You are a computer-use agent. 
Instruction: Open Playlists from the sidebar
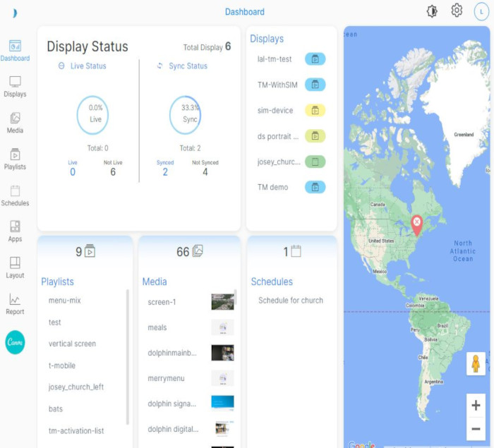point(15,159)
